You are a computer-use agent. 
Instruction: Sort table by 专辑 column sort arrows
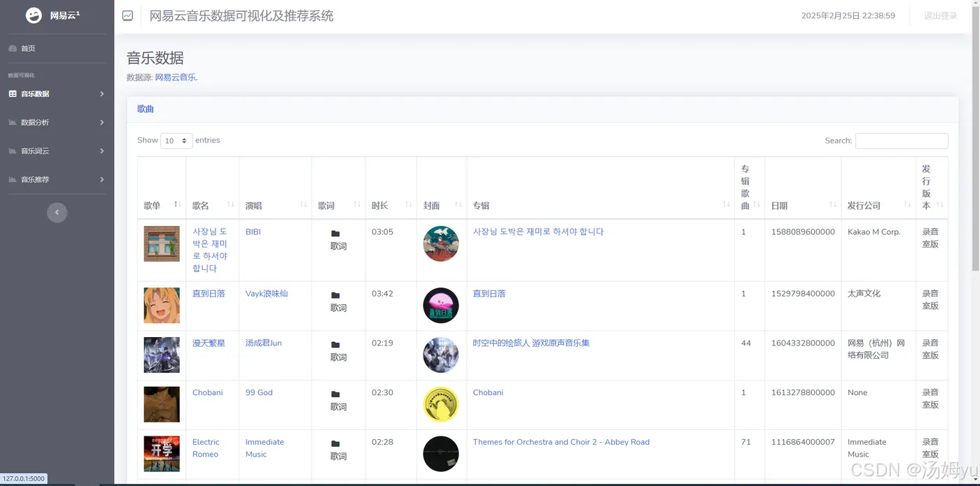(x=727, y=204)
